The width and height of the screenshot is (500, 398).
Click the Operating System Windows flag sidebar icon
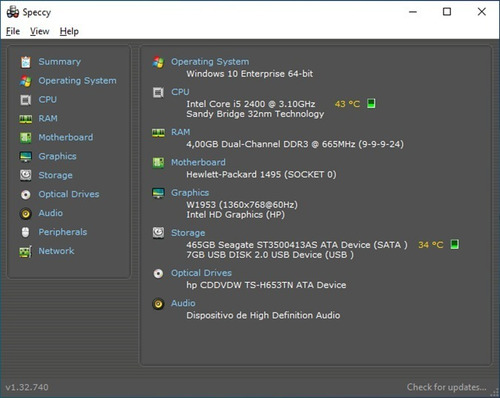(x=26, y=81)
